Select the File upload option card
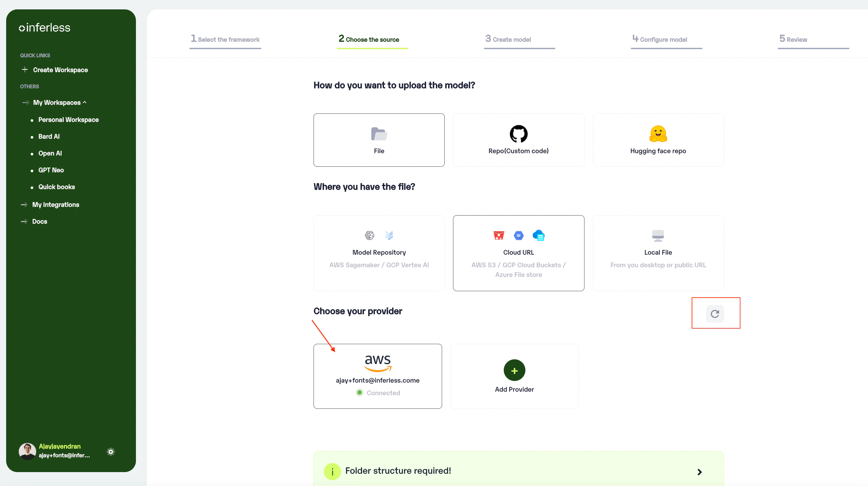Screen dimensions: 868x486 379,140
